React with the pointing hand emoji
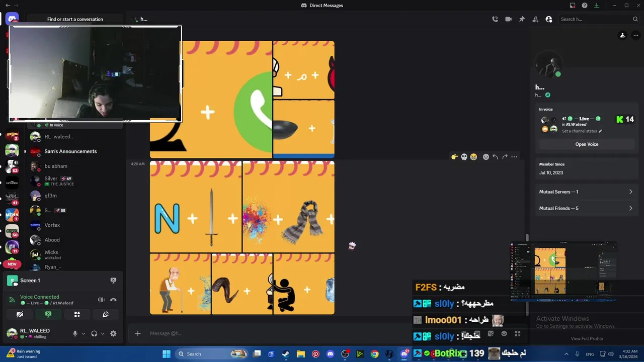644x362 pixels. 455,157
